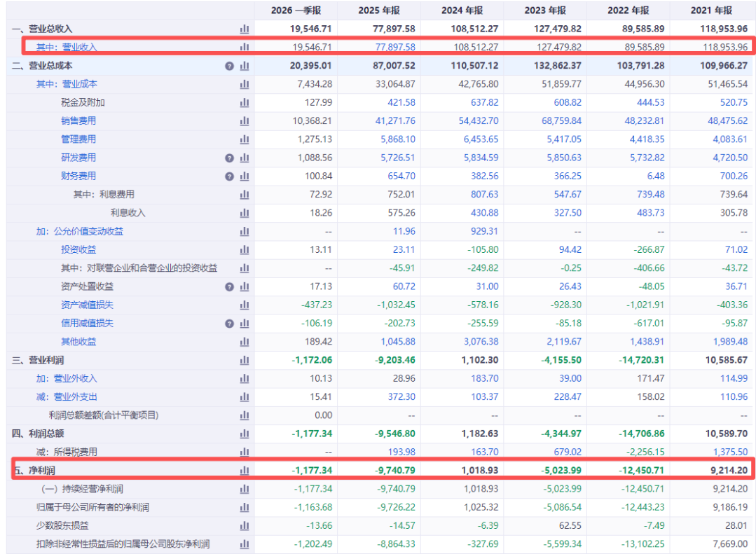The image size is (756, 554).
Task: Click the -1,021.91 资产减值损失 2022 value
Action: pos(645,305)
